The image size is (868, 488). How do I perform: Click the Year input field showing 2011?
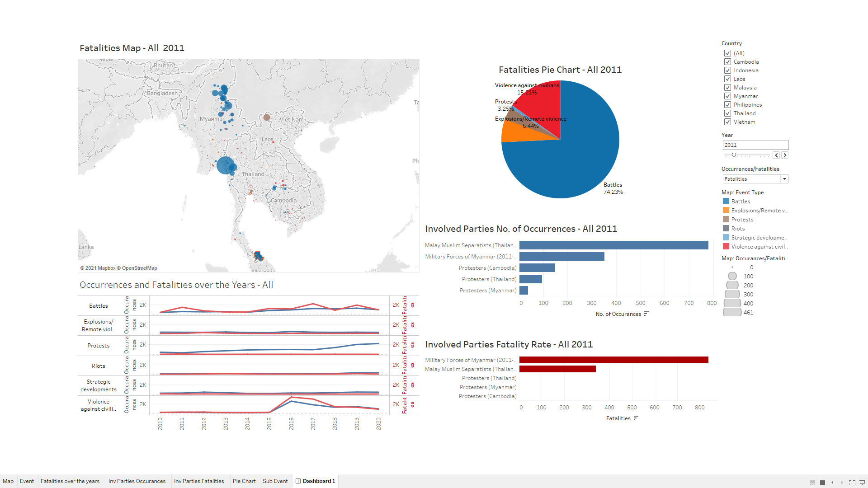coord(755,145)
